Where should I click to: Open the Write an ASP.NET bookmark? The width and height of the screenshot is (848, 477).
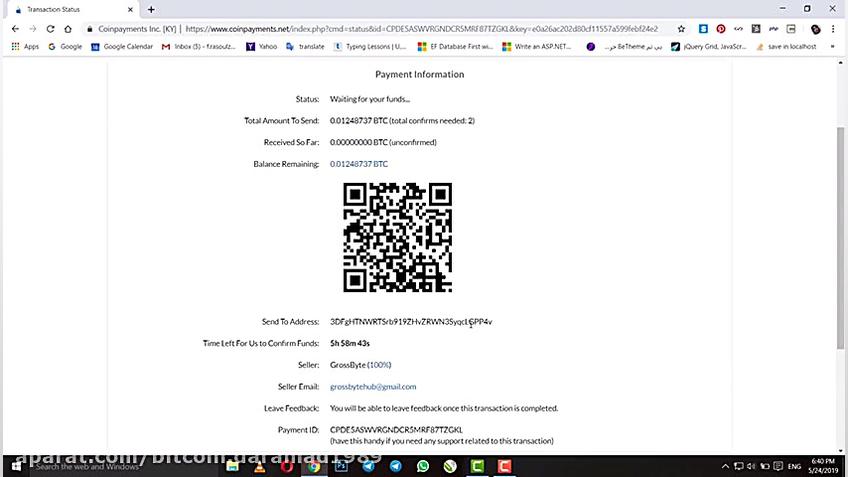536,47
